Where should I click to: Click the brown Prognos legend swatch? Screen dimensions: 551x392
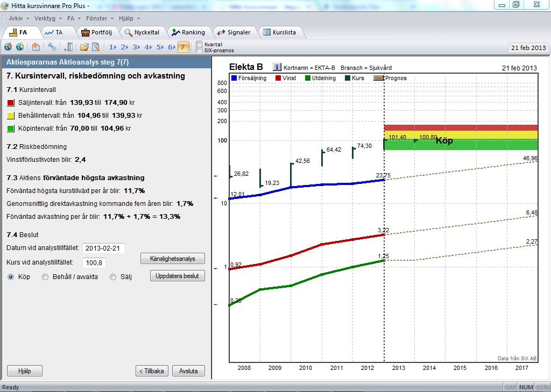pos(378,77)
